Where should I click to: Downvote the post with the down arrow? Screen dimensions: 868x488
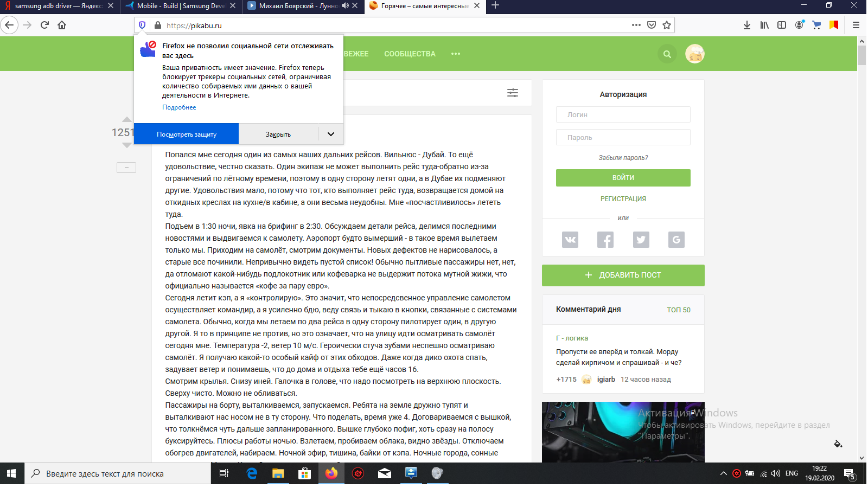127,145
